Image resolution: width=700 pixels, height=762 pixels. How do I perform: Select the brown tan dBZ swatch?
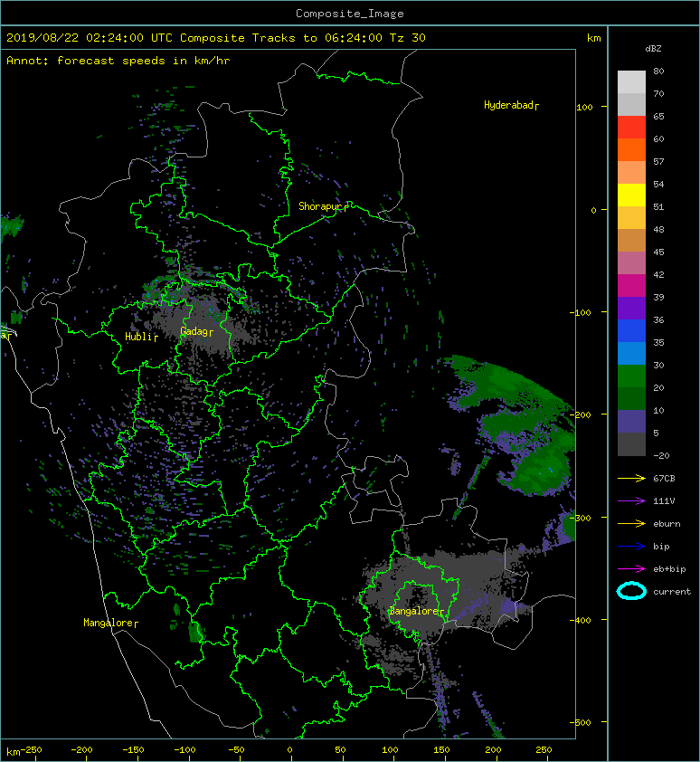(x=631, y=241)
